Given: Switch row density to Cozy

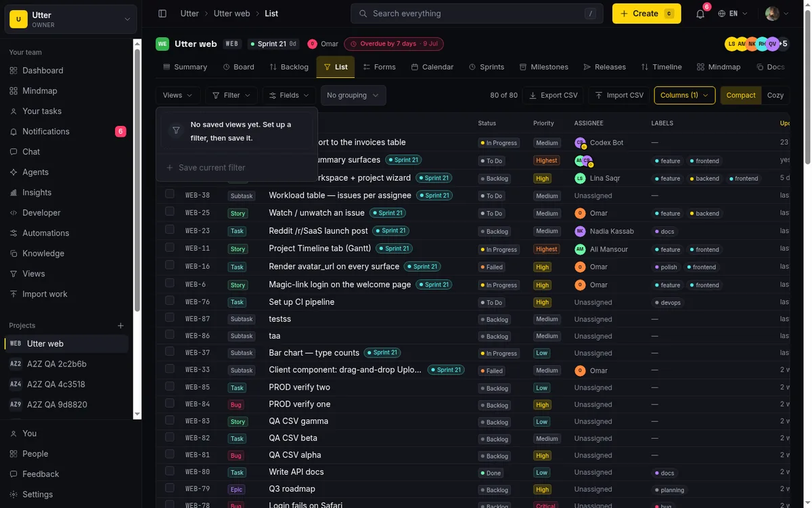Looking at the screenshot, I should 775,96.
